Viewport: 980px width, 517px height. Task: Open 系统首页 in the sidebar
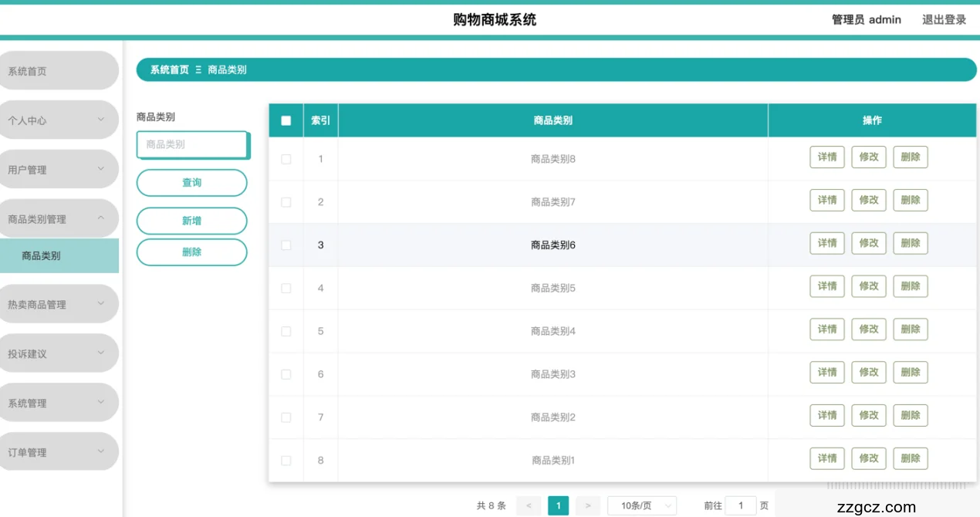(58, 71)
